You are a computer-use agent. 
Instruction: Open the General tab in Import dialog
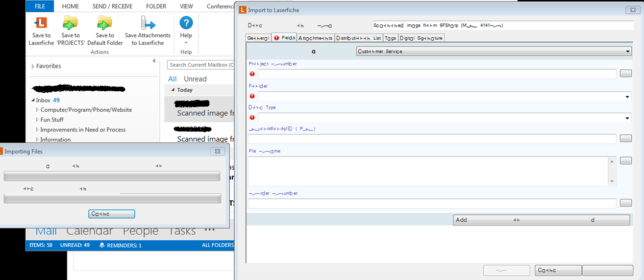(258, 38)
